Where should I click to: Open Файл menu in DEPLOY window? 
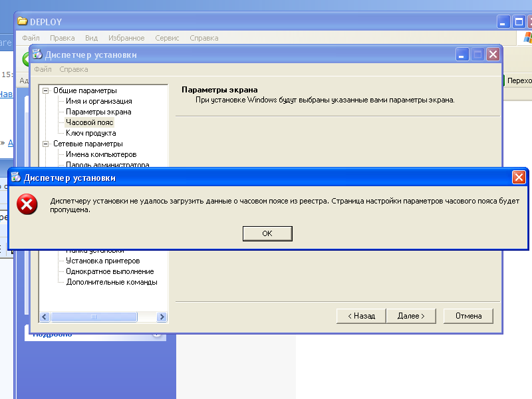(31, 38)
